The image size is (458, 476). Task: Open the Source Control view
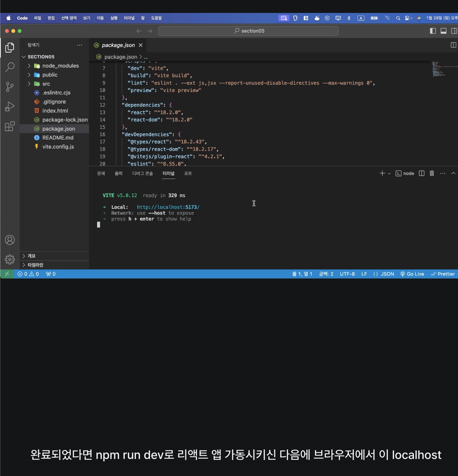point(10,87)
